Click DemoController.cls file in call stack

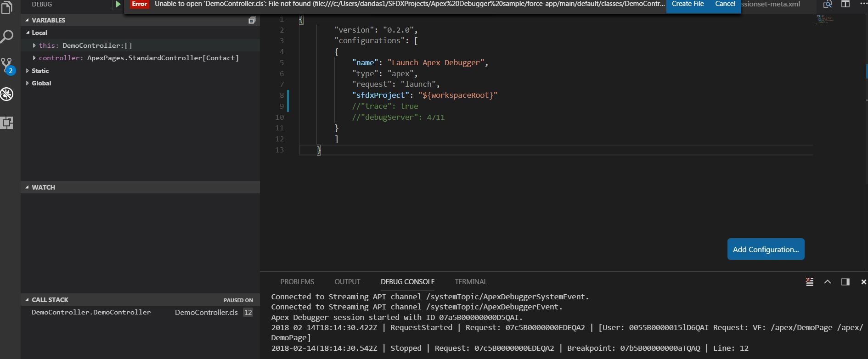coord(206,312)
